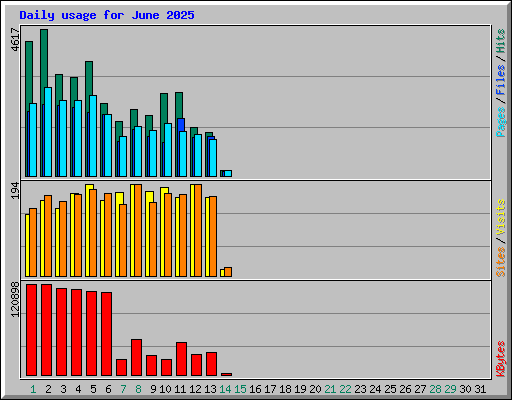Select day 24 on the x-axis
Screen dimensions: 512x400
click(375, 389)
